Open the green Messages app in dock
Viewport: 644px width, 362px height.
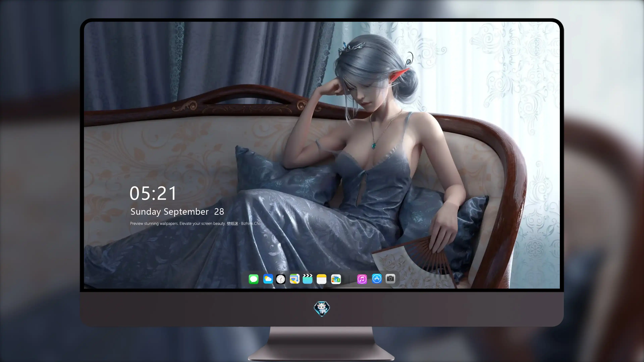tap(254, 279)
